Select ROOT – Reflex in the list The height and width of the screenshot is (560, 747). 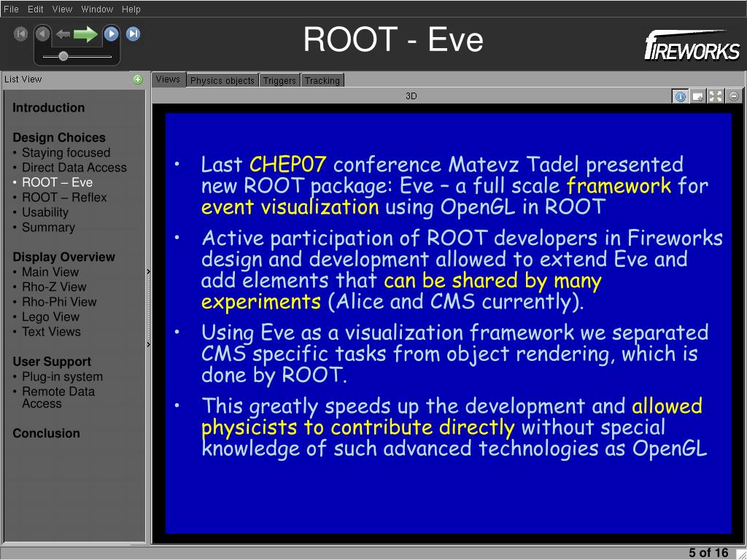[x=64, y=197]
